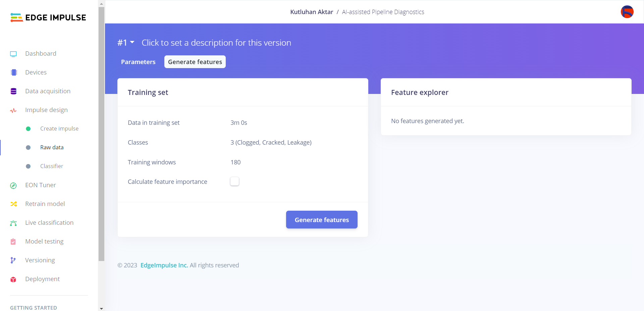Open the Dashboard monitor icon
This screenshot has width=644, height=311.
coord(13,54)
